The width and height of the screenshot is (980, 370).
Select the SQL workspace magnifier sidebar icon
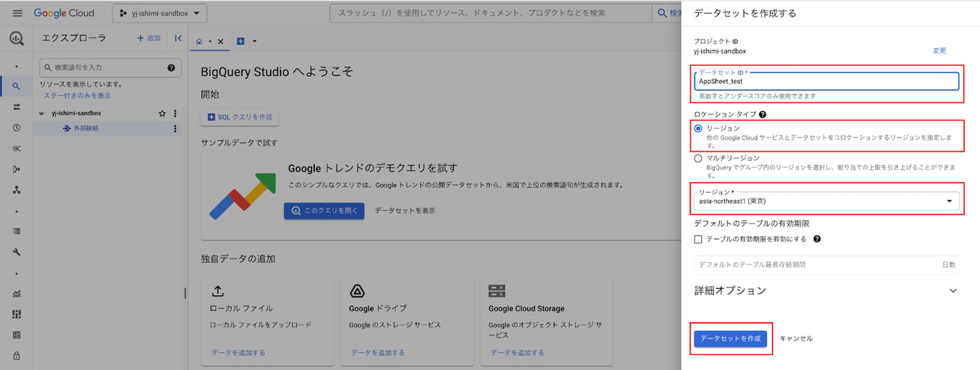coord(17,87)
